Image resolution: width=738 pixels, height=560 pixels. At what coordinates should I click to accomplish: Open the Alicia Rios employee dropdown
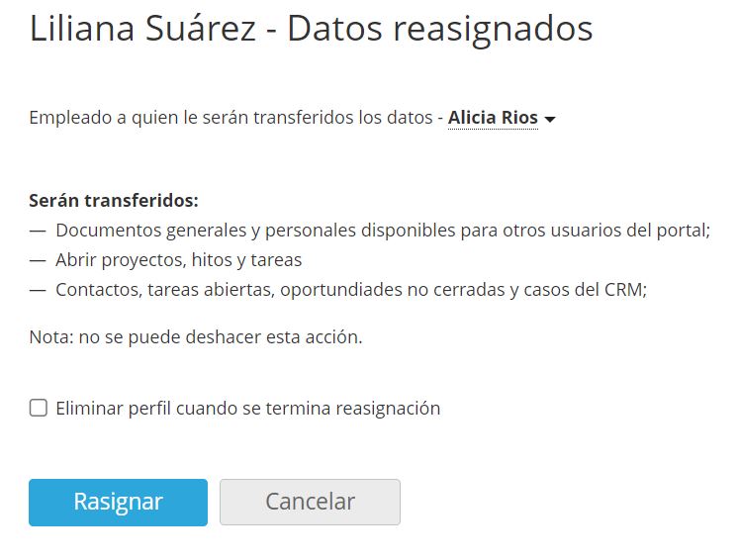pyautogui.click(x=493, y=118)
